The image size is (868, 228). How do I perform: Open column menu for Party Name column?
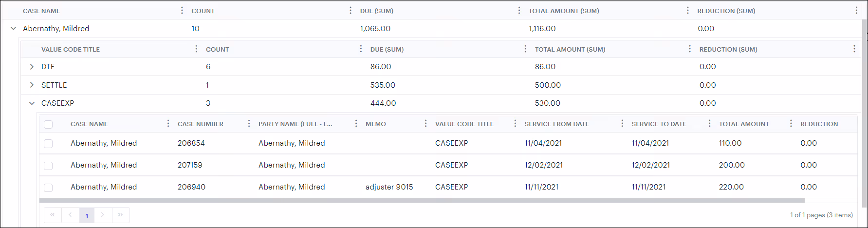point(356,124)
